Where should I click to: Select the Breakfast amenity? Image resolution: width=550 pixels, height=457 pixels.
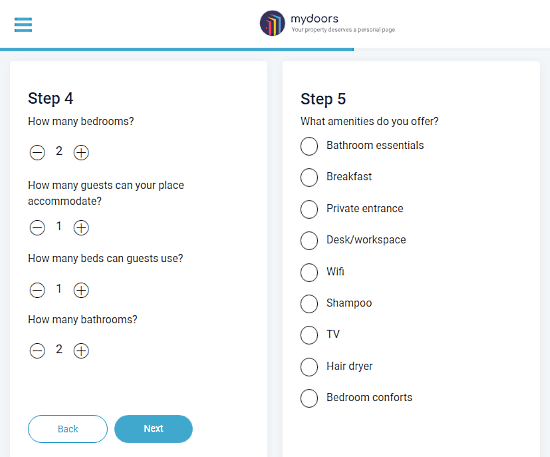click(x=309, y=177)
